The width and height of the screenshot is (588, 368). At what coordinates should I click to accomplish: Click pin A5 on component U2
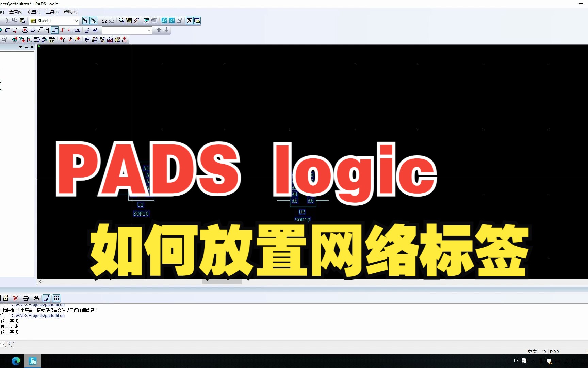pyautogui.click(x=294, y=201)
